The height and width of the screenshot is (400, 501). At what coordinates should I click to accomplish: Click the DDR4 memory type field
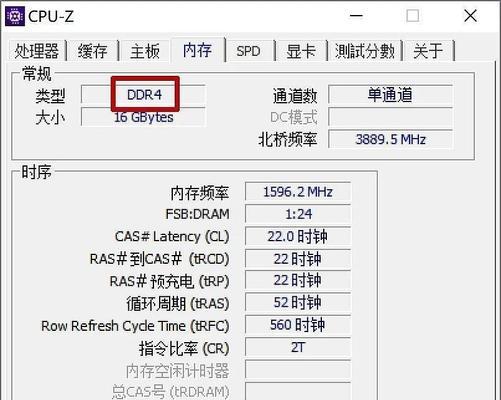[143, 95]
